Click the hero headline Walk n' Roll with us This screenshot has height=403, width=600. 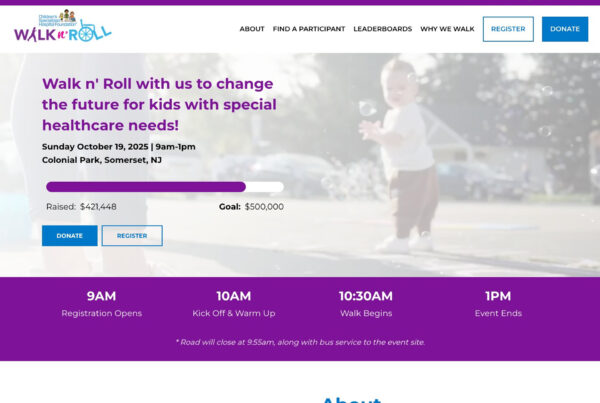tap(159, 104)
